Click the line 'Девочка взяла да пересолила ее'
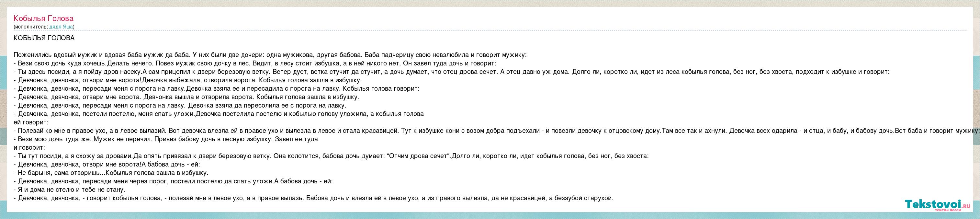Screen dimensions: 980x219 180,105
